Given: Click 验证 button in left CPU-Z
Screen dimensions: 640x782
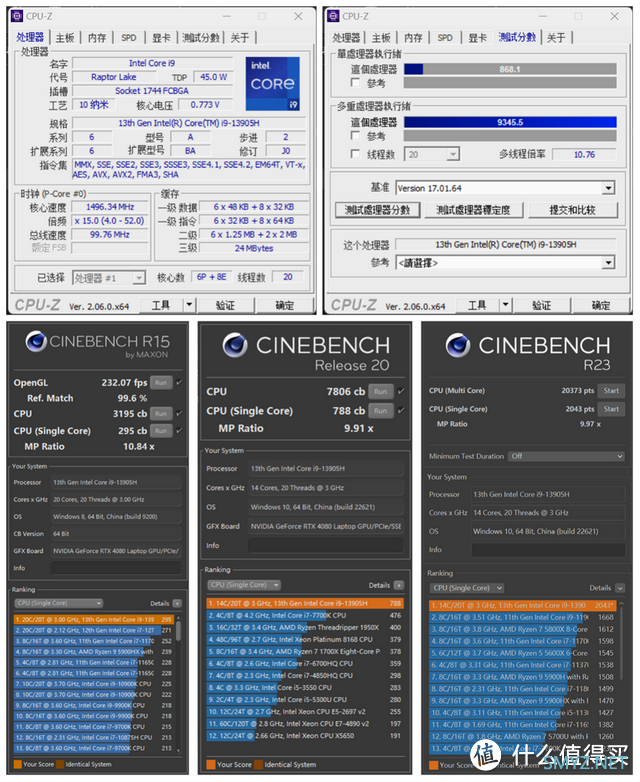Looking at the screenshot, I should click(x=225, y=305).
